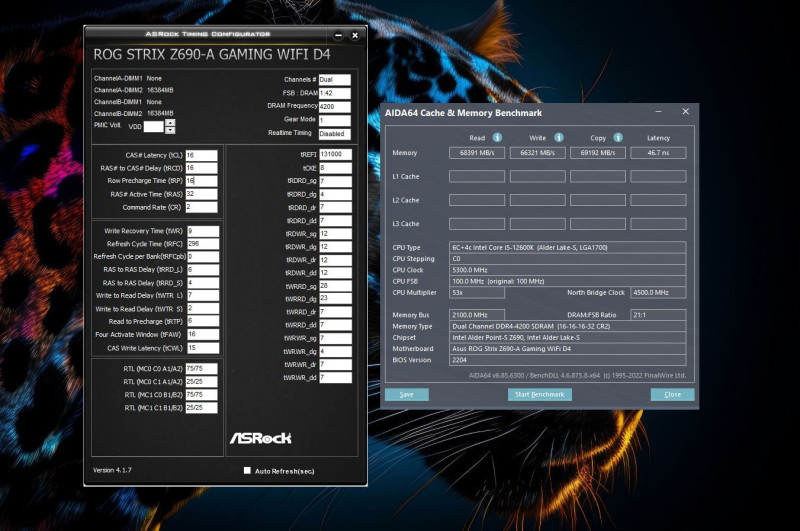800x531 pixels.
Task: Click the Copy info icon in AIDA64
Action: 618,138
